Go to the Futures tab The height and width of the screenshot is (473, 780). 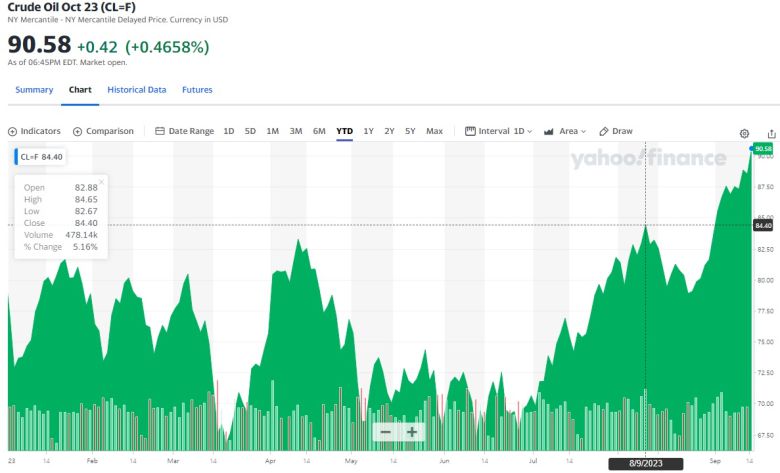point(197,90)
